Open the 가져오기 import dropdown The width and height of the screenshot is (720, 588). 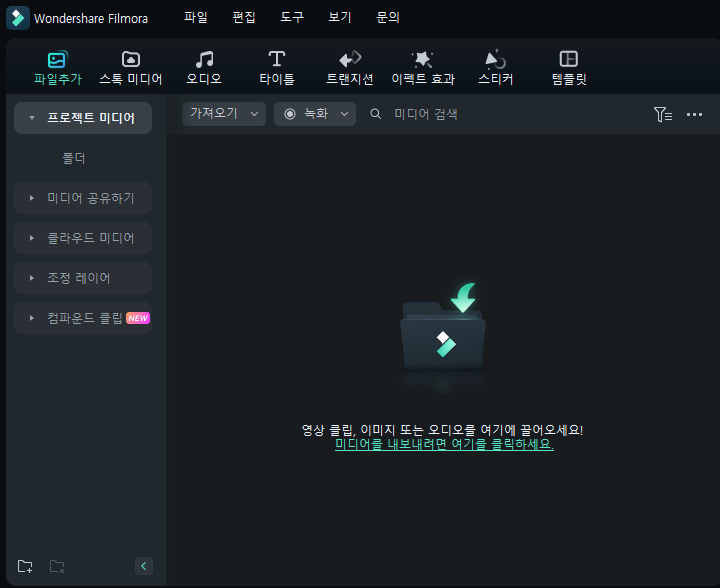pyautogui.click(x=224, y=114)
